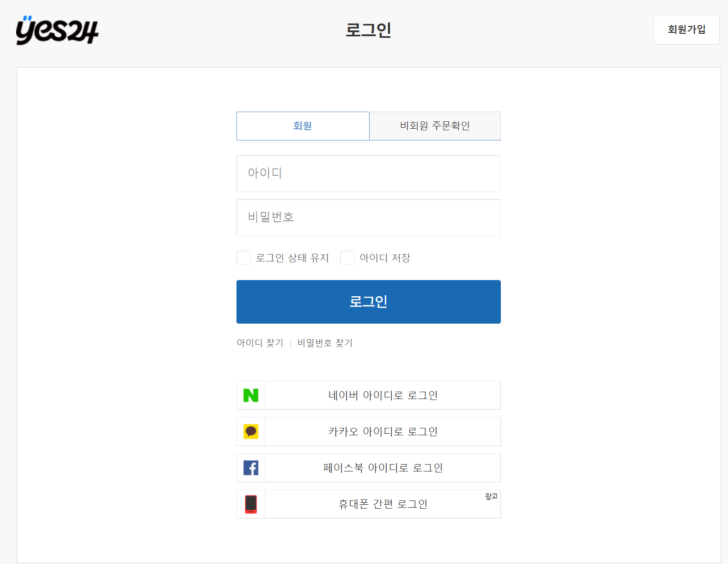
Task: Select the 회원 tab
Action: [x=303, y=126]
